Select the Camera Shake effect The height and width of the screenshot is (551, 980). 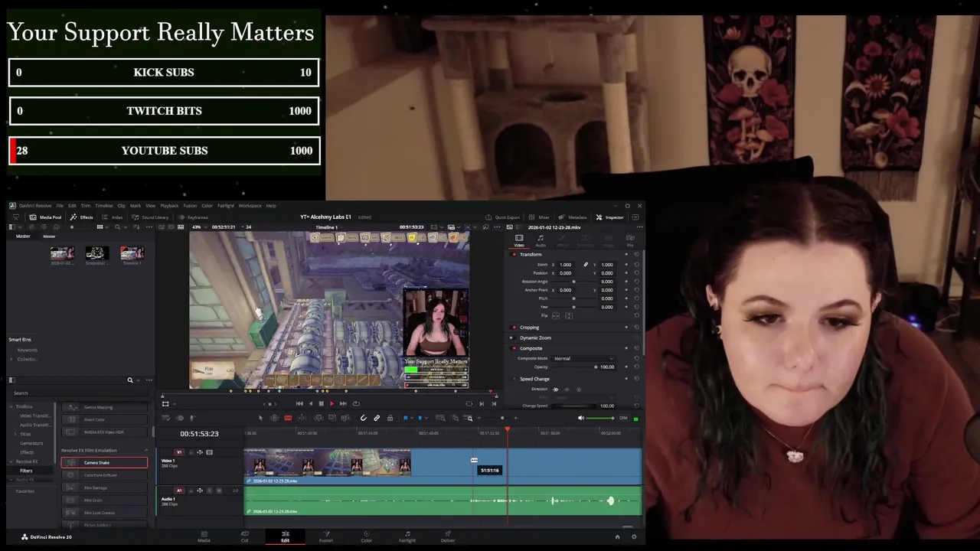click(105, 463)
